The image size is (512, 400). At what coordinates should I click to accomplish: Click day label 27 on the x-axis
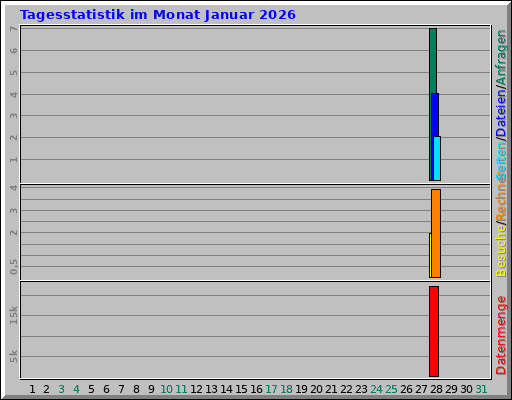421,389
